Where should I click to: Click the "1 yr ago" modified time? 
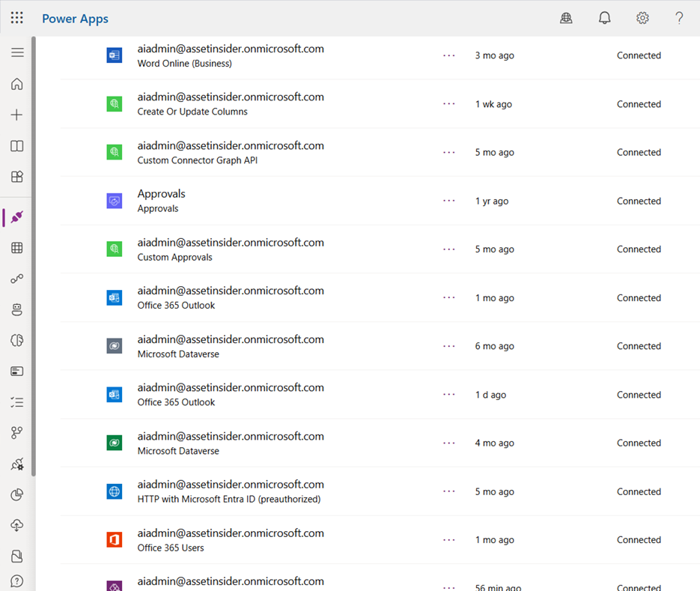pyautogui.click(x=492, y=201)
